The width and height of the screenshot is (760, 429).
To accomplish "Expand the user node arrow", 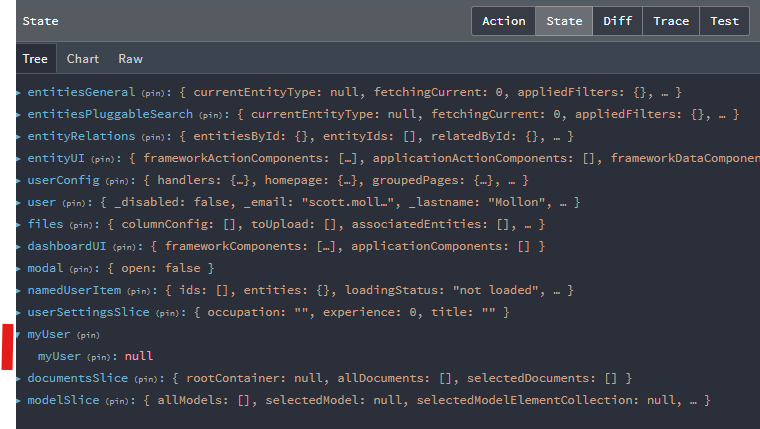I will tap(18, 202).
